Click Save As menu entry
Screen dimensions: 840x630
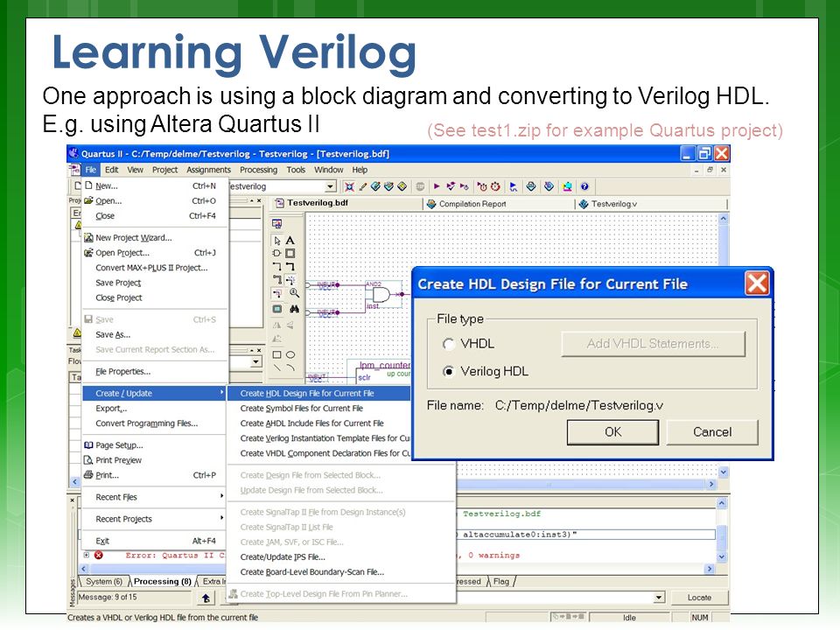coord(154,335)
